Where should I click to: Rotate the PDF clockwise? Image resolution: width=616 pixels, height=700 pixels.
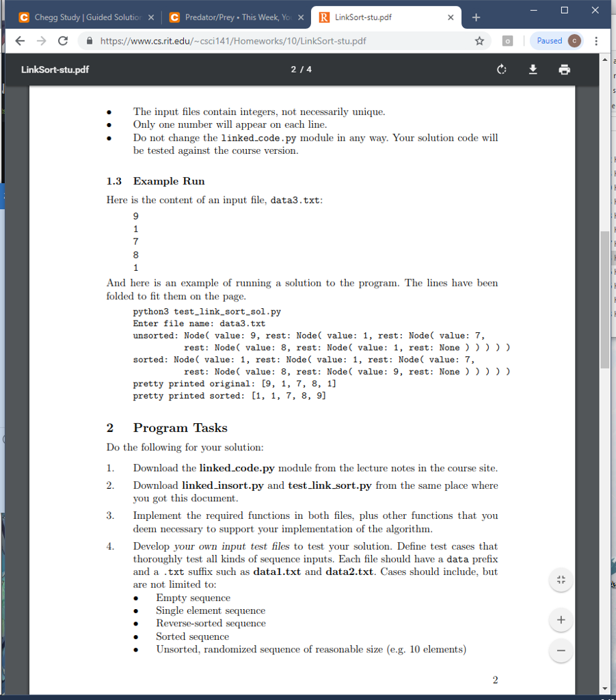502,70
